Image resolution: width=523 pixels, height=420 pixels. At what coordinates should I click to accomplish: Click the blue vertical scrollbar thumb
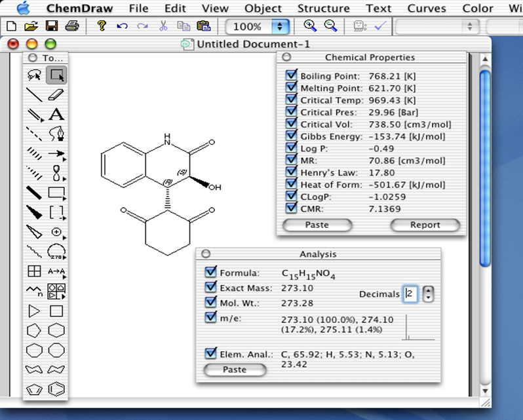485,168
